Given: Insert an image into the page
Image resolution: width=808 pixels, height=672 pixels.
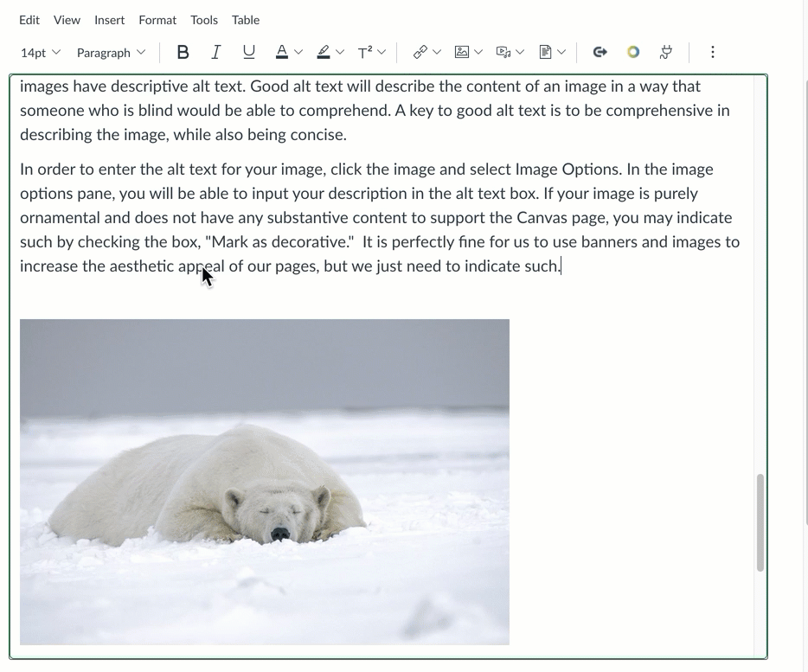Looking at the screenshot, I should pos(462,52).
